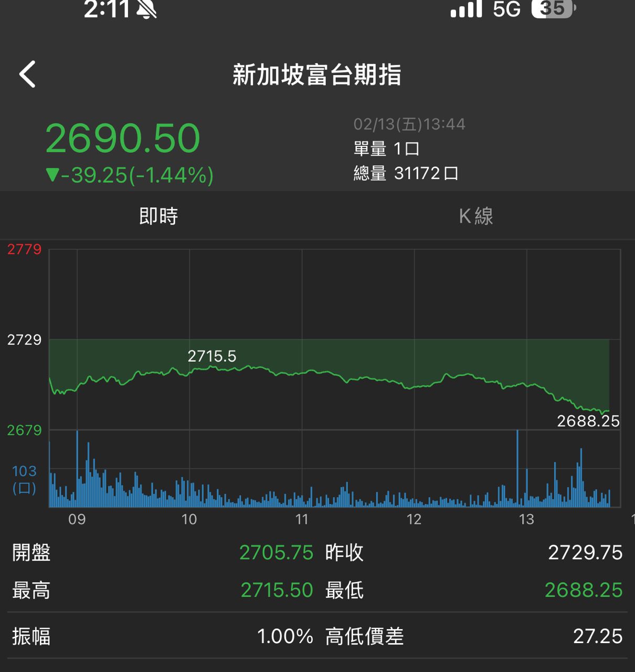The height and width of the screenshot is (672, 635).
Task: Tap the 新加坡富台期指 title
Action: coord(317,75)
